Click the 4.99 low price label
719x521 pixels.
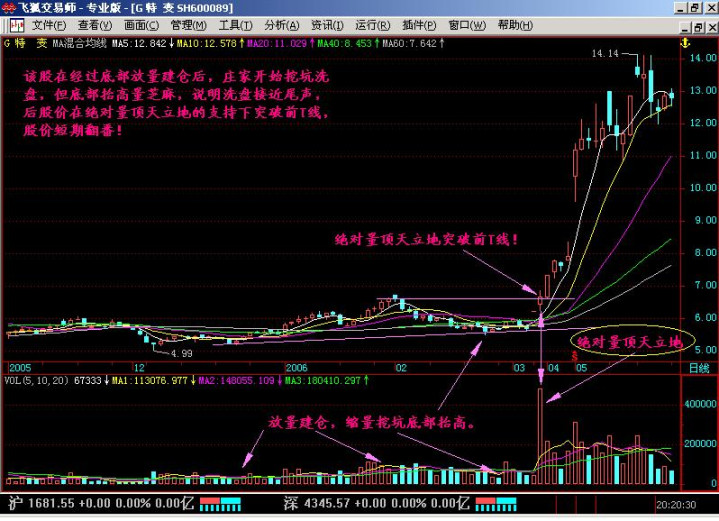182,354
